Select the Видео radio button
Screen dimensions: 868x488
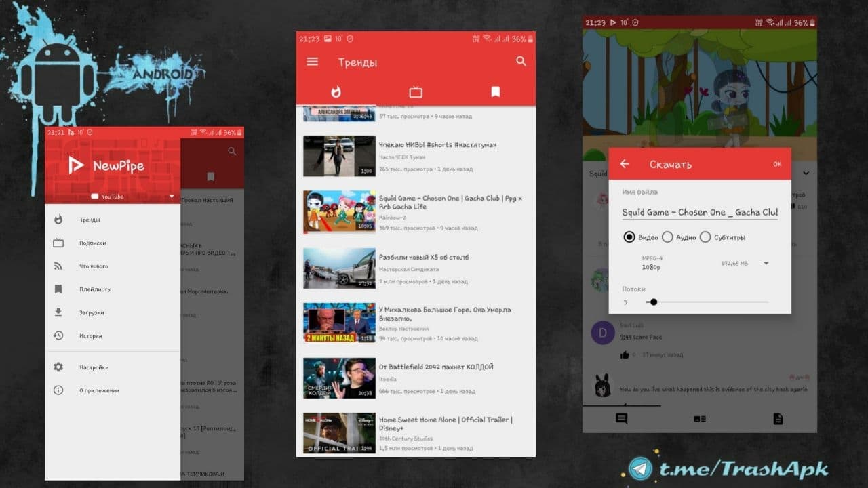[629, 237]
